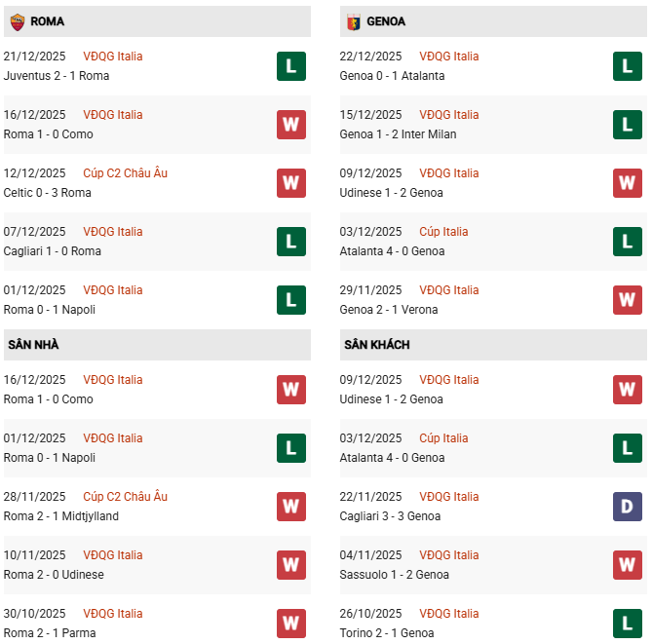Open VĐQG Italia link for Juventus - Roma match
This screenshot has width=652, height=644.
tap(112, 57)
